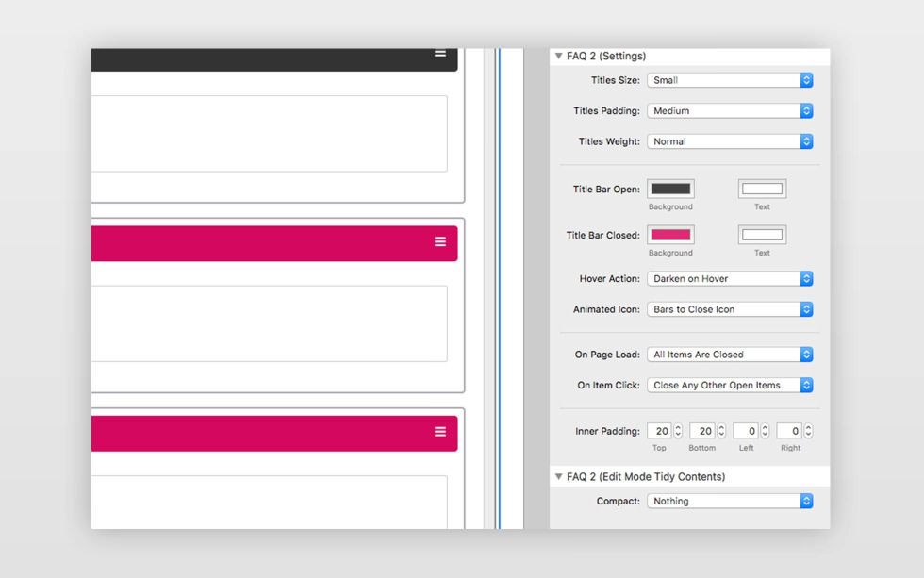Click content box under middle pink bar
924x578 pixels.
point(270,323)
